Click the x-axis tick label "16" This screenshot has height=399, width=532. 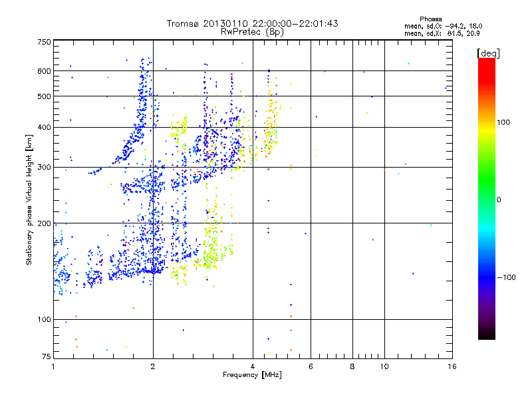[452, 366]
